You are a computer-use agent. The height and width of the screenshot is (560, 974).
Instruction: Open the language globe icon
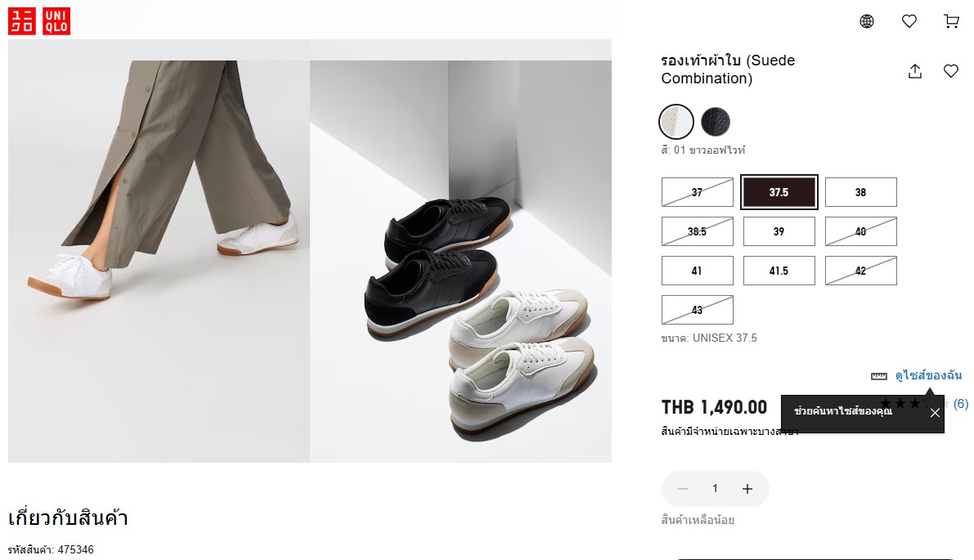click(x=867, y=21)
